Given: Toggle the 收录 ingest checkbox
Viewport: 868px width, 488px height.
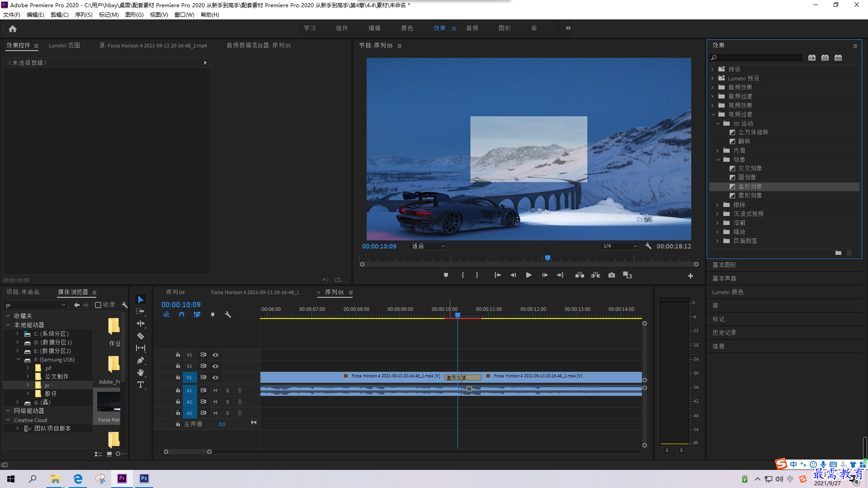Looking at the screenshot, I should tap(98, 305).
